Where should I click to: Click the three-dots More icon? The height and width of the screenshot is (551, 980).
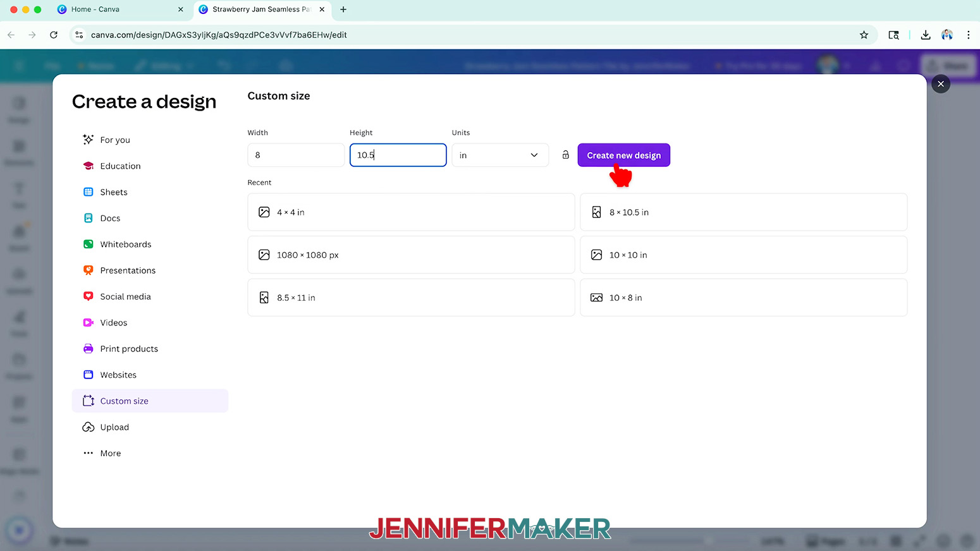click(x=89, y=453)
